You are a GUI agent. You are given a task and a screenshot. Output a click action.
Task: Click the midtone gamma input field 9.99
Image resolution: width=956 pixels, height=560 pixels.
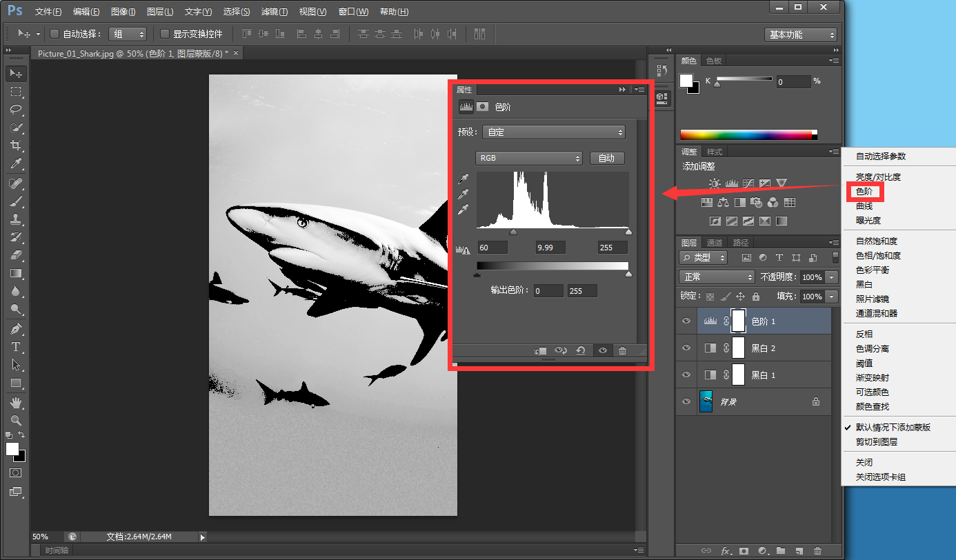click(550, 248)
